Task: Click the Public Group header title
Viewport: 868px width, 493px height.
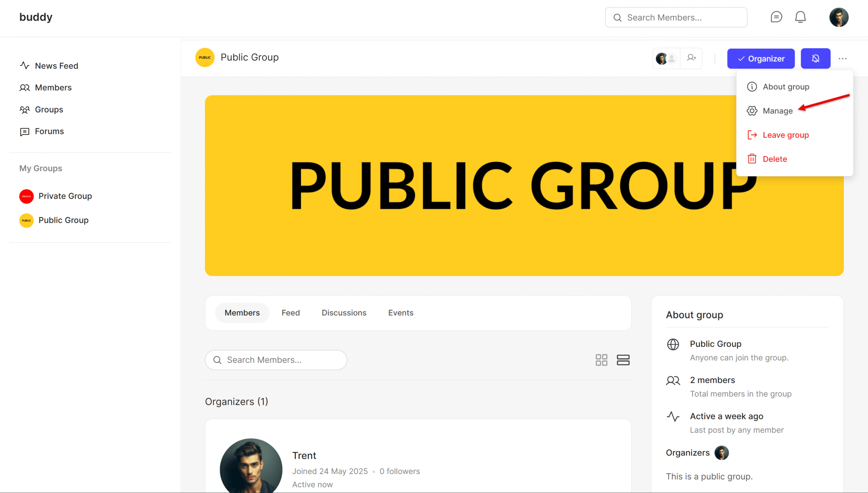Action: pyautogui.click(x=250, y=57)
